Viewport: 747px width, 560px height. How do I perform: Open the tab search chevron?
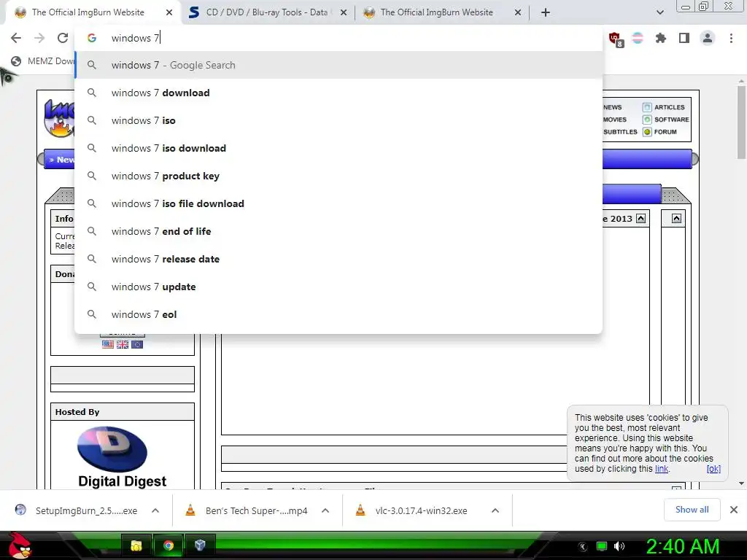click(659, 12)
